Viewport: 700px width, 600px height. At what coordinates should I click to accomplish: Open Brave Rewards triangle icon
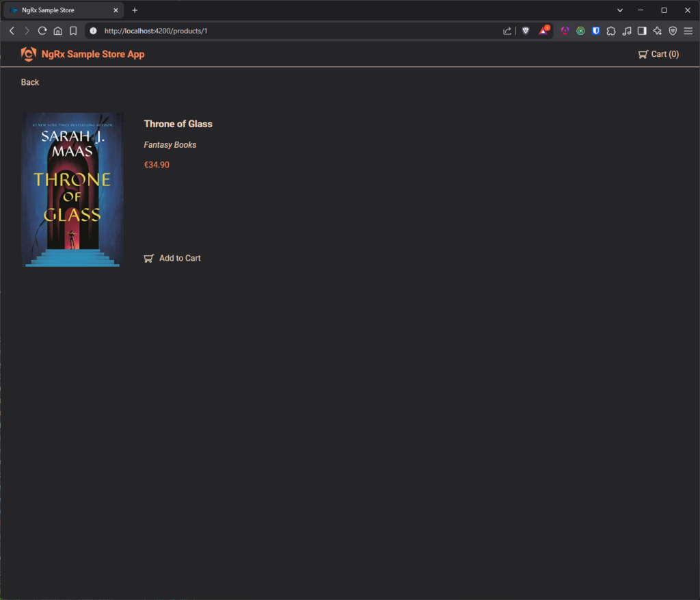click(543, 30)
